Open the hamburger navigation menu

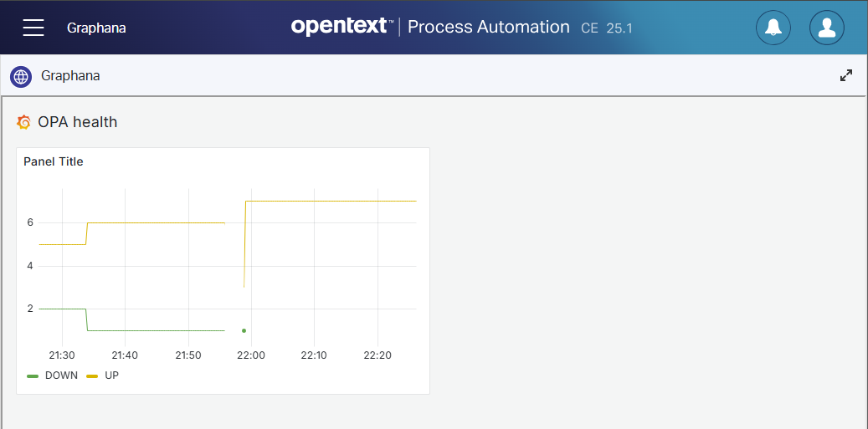(33, 27)
